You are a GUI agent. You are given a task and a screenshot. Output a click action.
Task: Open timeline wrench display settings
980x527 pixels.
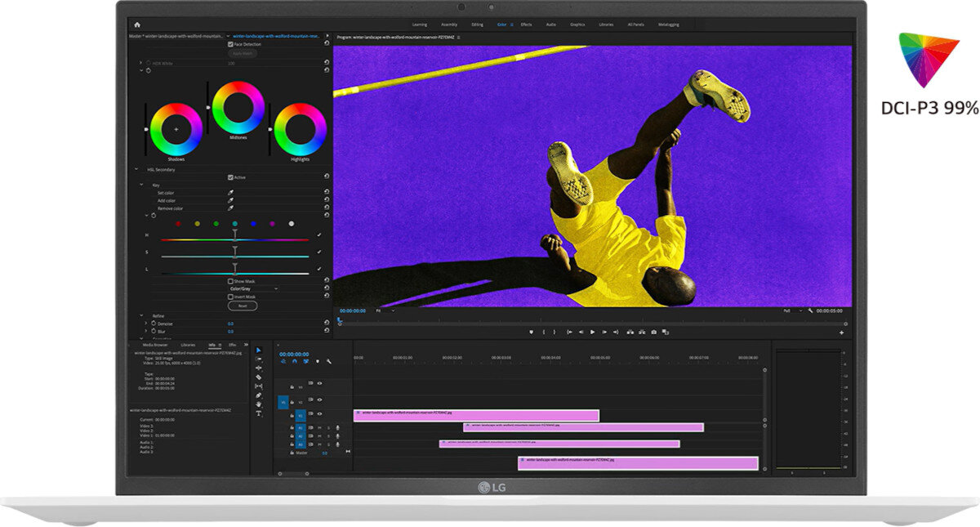pyautogui.click(x=329, y=361)
